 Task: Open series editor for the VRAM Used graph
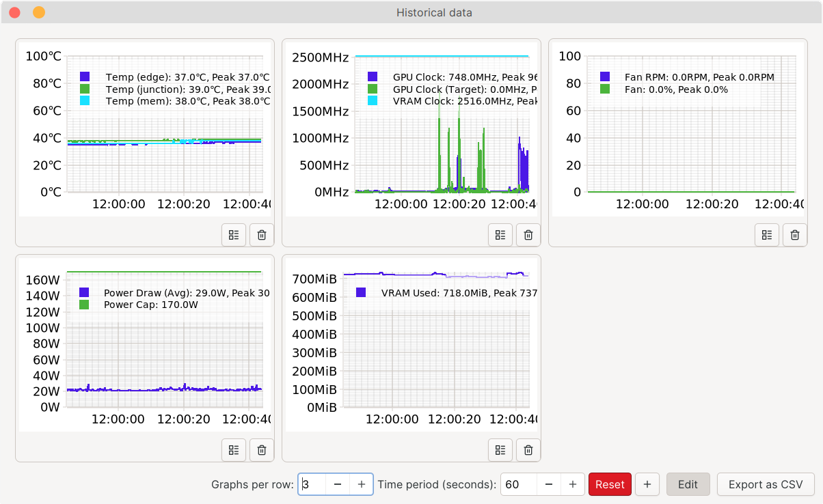click(500, 450)
